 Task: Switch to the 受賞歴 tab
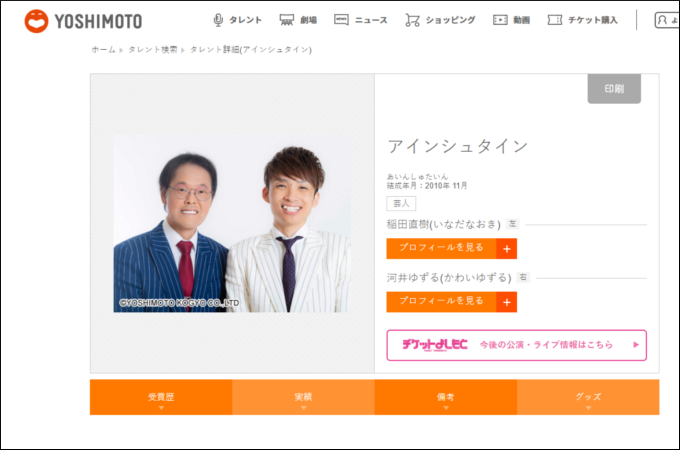click(x=161, y=397)
